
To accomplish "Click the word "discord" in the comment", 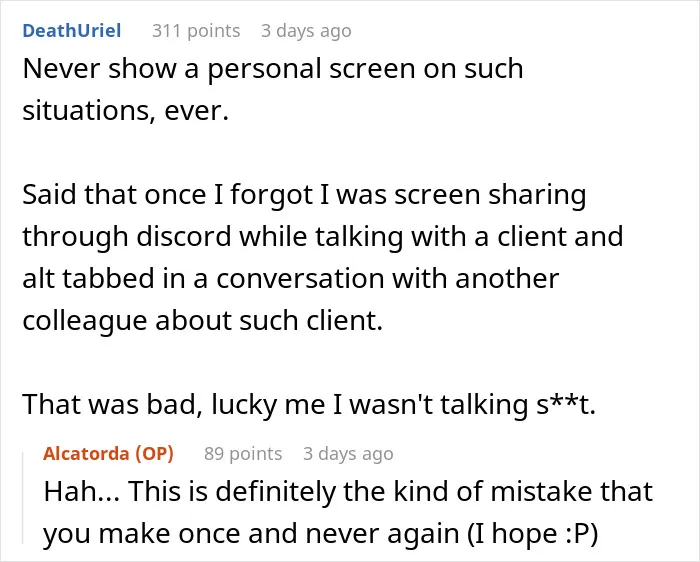I will coord(184,236).
